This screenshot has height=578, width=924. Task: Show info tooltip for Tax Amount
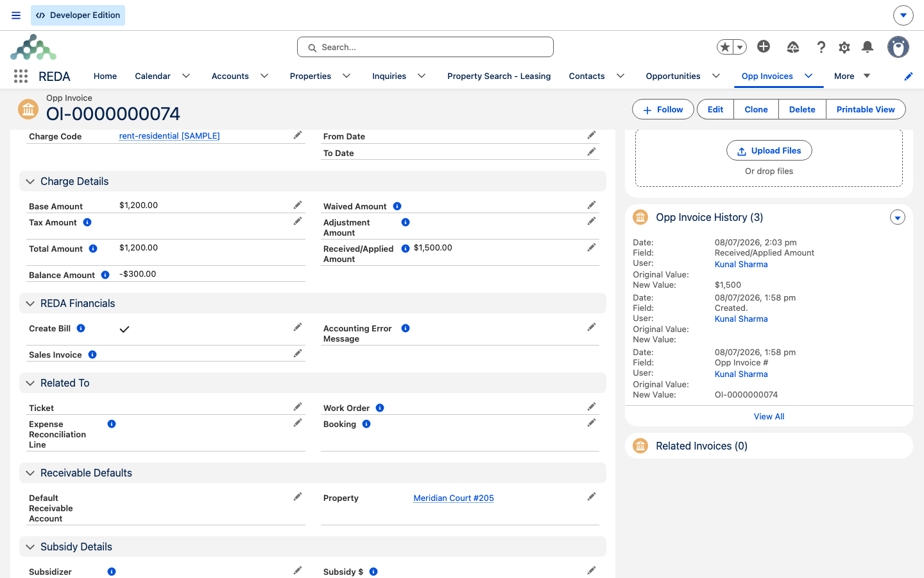pyautogui.click(x=87, y=222)
